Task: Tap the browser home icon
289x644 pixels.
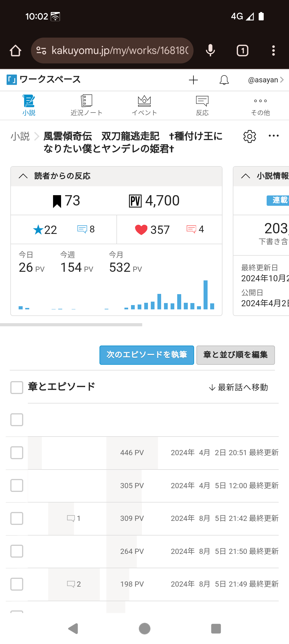Action: point(15,51)
